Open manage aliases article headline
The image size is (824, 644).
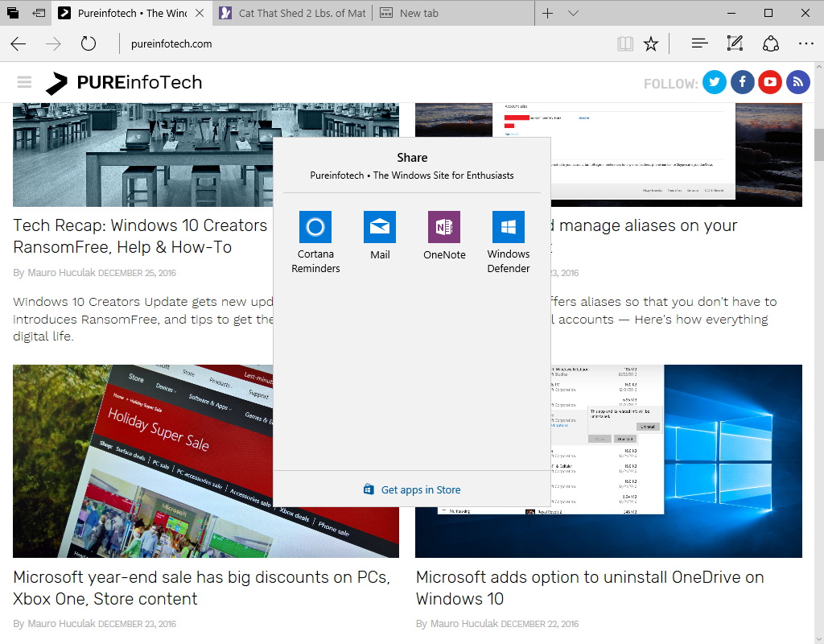pos(644,225)
